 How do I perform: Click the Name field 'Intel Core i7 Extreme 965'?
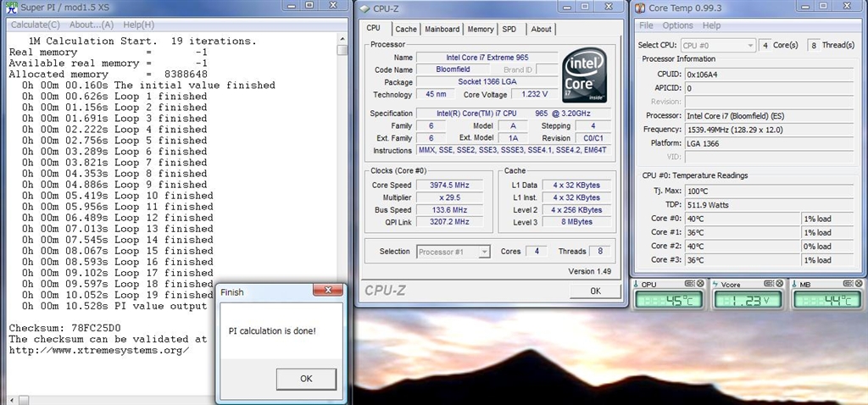(x=487, y=58)
